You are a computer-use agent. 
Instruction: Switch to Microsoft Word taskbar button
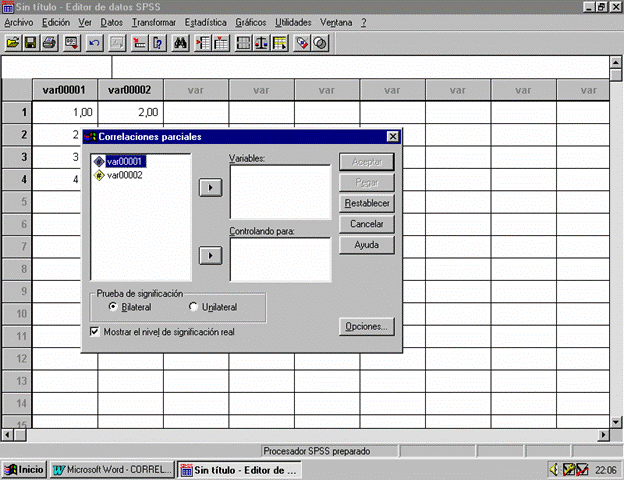112,470
